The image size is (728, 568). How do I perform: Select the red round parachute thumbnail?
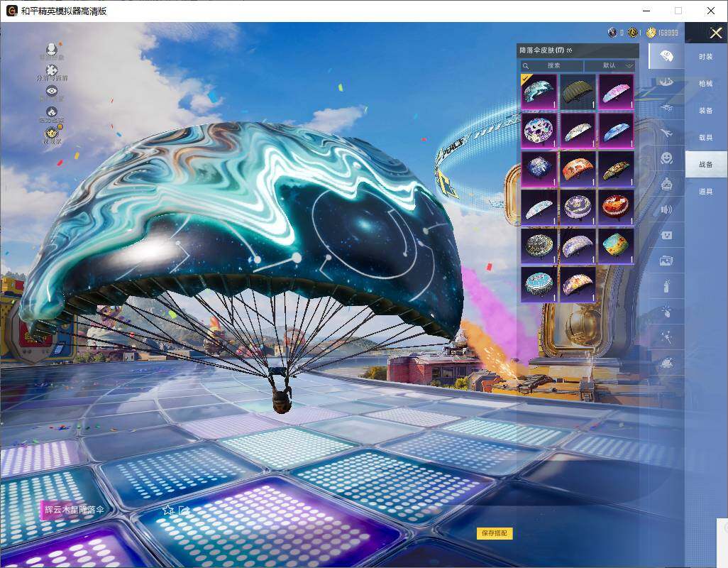coord(616,207)
